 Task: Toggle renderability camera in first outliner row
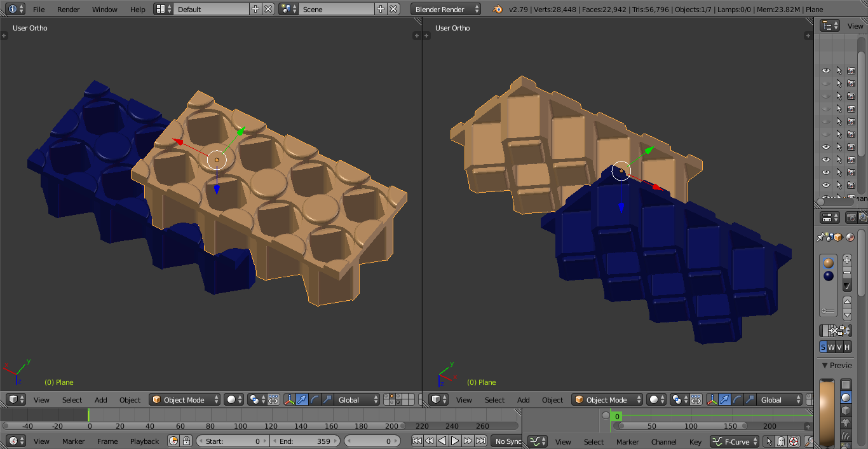(x=851, y=71)
